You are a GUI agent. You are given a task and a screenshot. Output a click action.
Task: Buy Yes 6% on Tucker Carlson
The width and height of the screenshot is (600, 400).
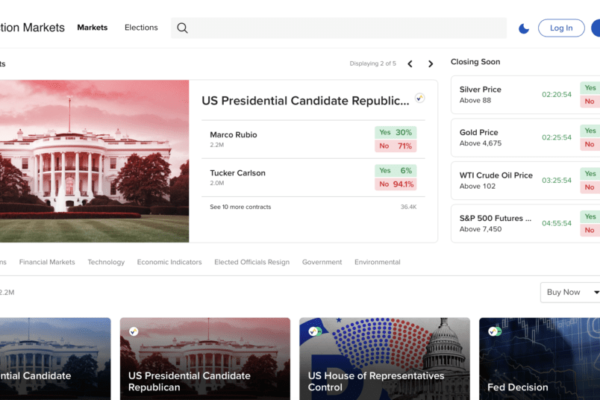click(396, 171)
